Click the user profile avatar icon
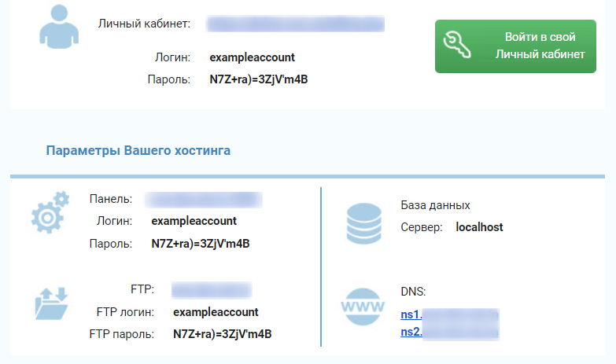Viewport: 616px width, 364px height. coord(58,27)
